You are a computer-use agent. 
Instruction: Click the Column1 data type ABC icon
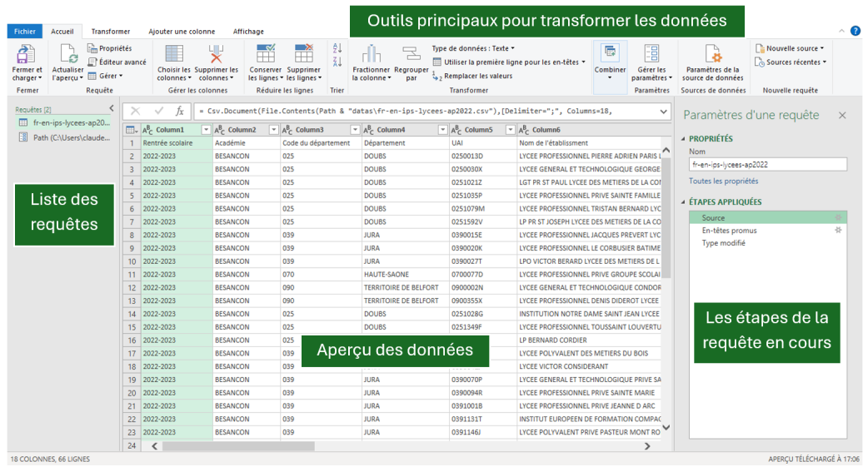[x=147, y=130]
